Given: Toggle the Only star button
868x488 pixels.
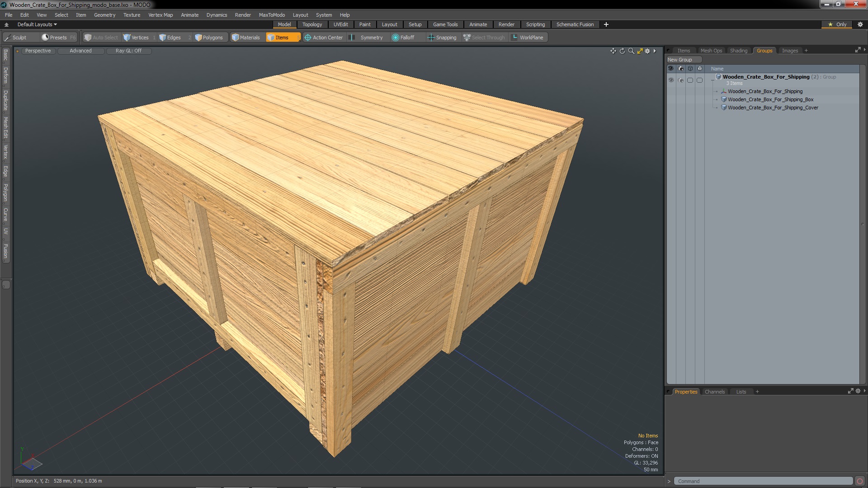Looking at the screenshot, I should (x=837, y=24).
